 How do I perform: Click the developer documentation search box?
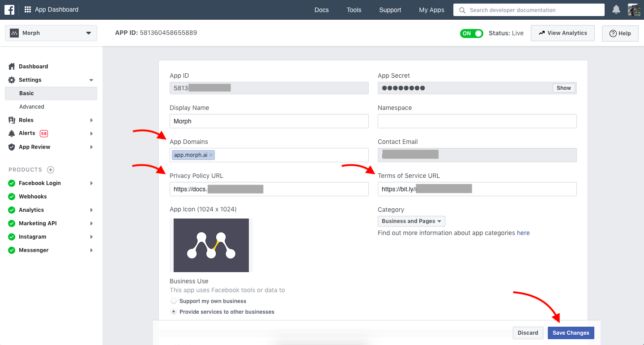529,10
